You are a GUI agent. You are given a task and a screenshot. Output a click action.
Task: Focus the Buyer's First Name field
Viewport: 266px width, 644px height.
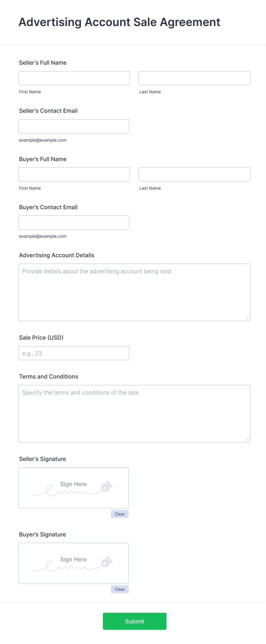point(74,174)
